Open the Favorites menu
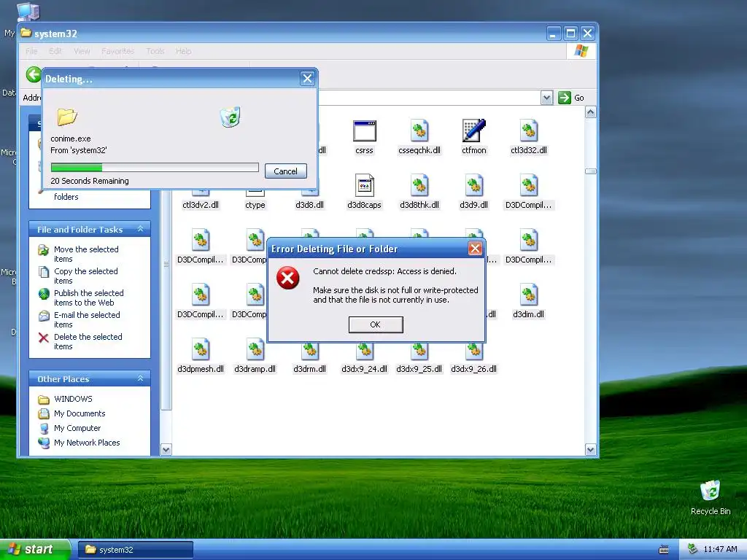The image size is (747, 560). click(x=117, y=51)
